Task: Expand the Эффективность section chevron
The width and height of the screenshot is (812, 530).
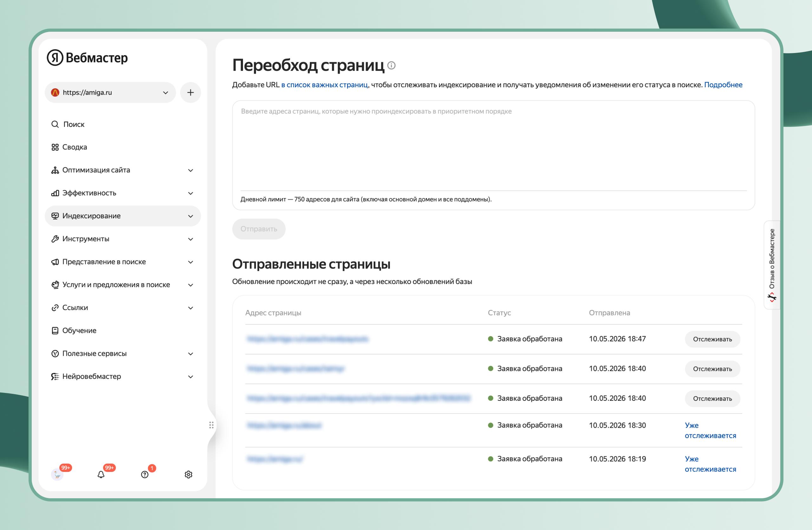Action: (191, 193)
